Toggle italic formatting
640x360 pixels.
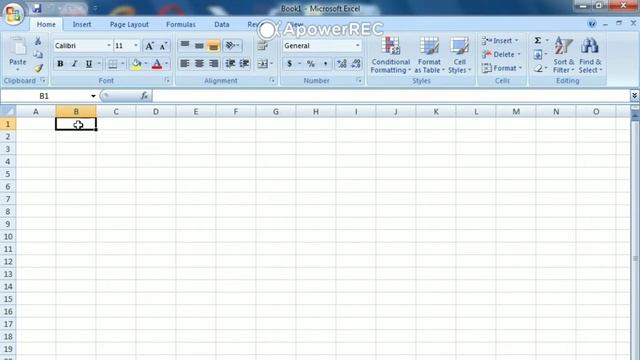point(74,64)
